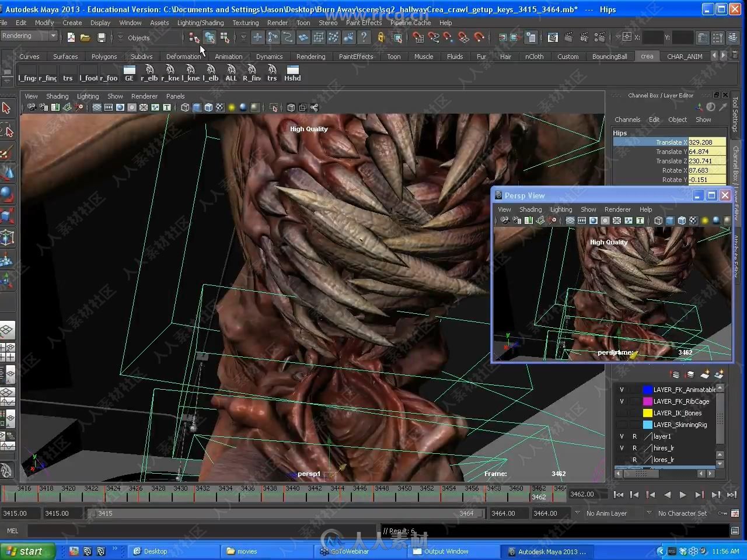This screenshot has height=560, width=747.
Task: Click the Hshd shelf button
Action: (x=292, y=73)
